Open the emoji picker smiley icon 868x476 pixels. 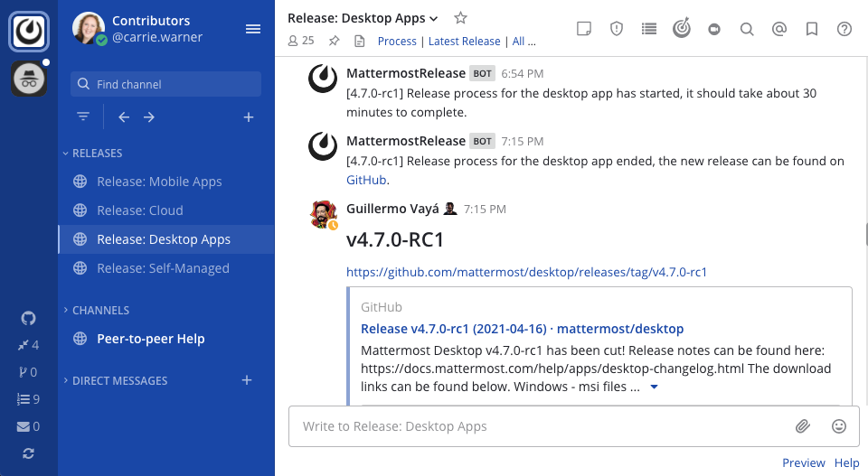point(838,426)
